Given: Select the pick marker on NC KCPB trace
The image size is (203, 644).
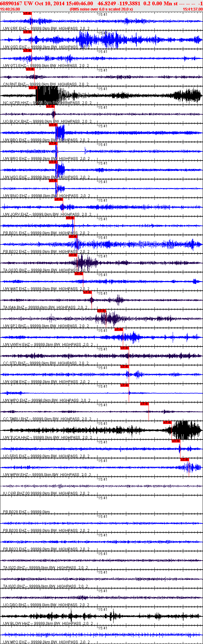Looking at the screenshot, I should pos(32,88).
